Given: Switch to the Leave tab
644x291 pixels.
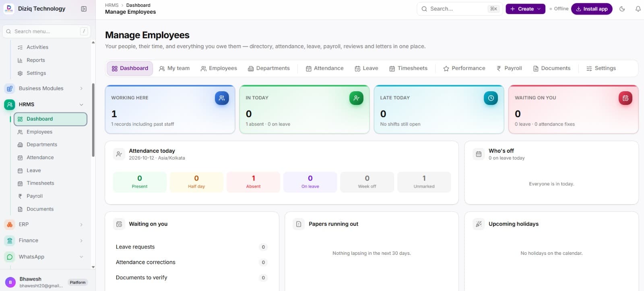Looking at the screenshot, I should coord(366,68).
